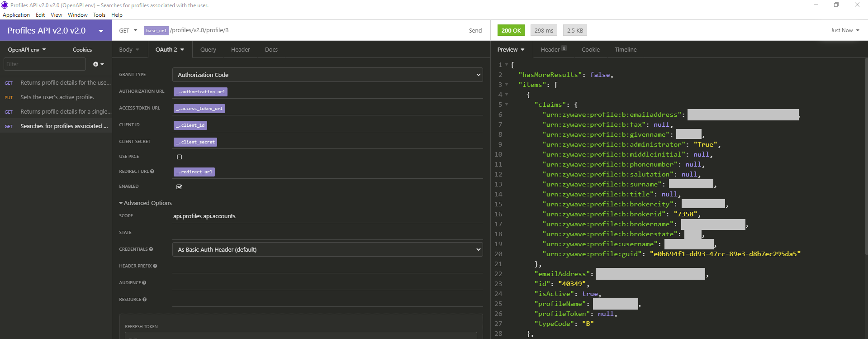Toggle the Use PKCE checkbox
Viewport: 868px width, 339px height.
179,157
